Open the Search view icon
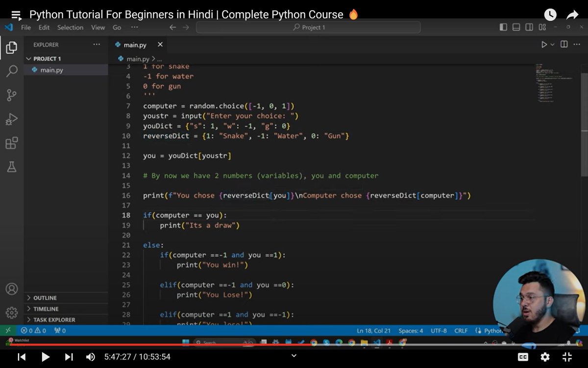Screen dimensions: 588x368 click(11, 71)
